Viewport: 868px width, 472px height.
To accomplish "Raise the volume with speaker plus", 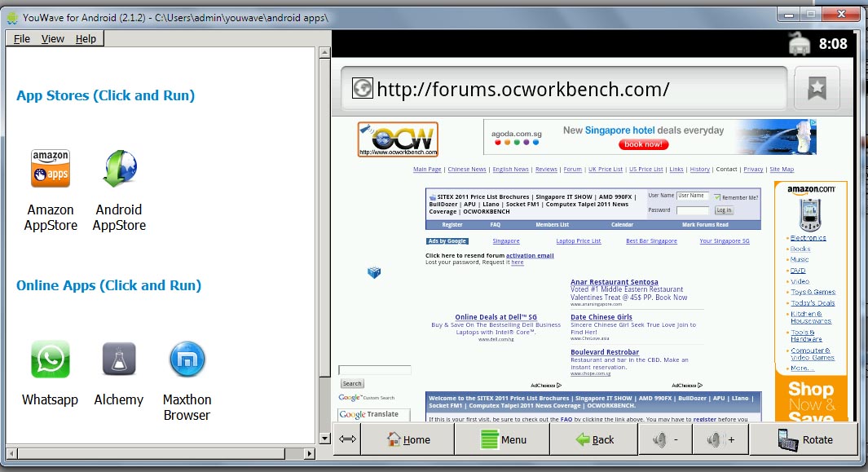I will point(720,439).
